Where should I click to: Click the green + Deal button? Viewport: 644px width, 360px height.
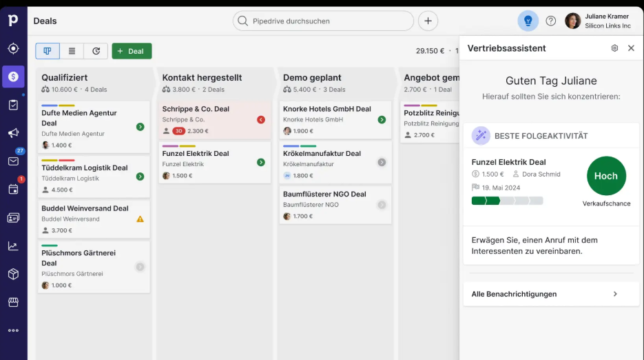point(132,51)
